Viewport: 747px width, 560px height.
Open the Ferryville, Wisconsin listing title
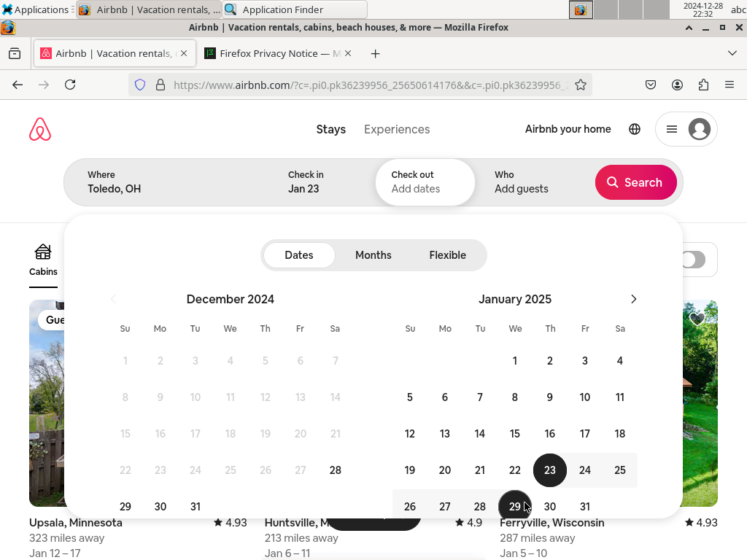[551, 522]
